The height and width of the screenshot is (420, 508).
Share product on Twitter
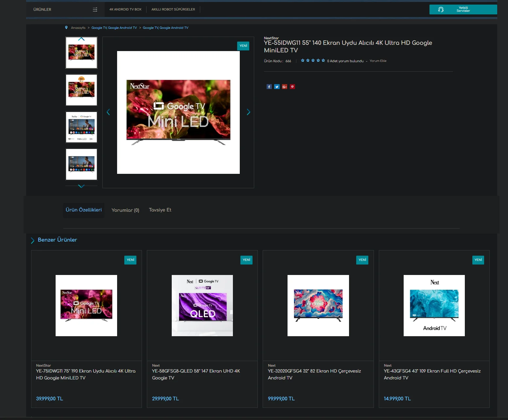(277, 87)
